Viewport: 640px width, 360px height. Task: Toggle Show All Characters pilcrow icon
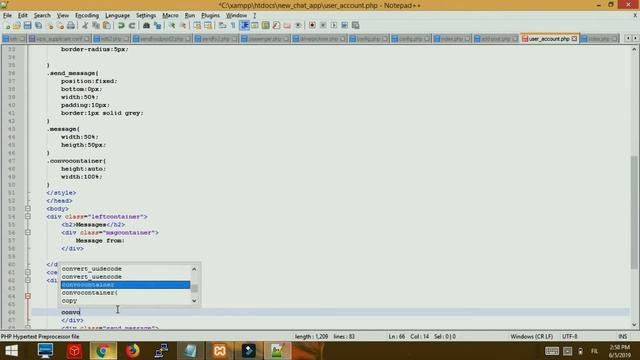coord(233,26)
